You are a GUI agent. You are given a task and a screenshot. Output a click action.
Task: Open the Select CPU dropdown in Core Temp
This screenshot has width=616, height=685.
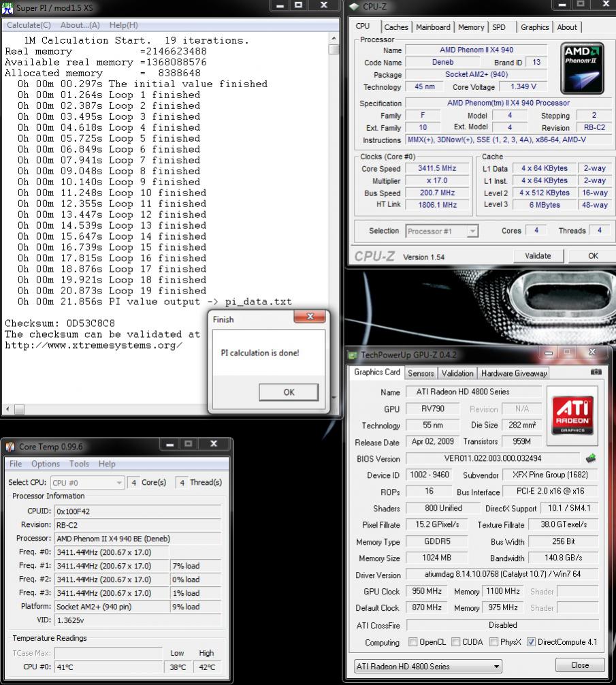(x=87, y=483)
